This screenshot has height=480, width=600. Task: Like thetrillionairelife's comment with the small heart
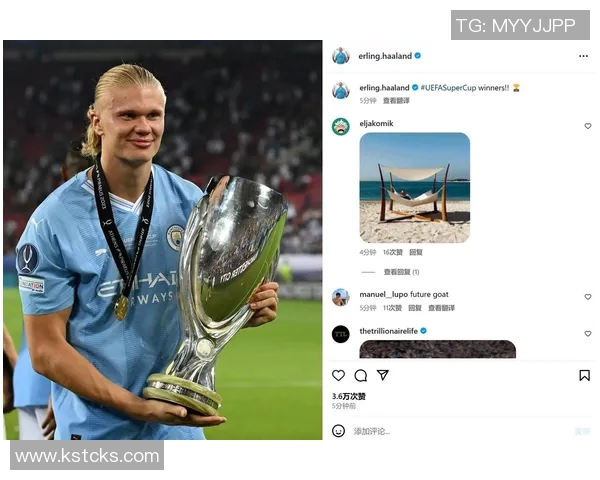click(x=588, y=333)
